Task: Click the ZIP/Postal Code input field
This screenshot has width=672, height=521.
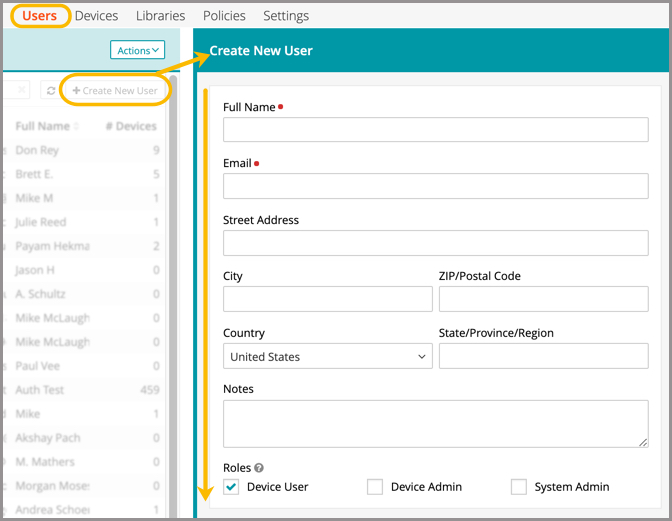Action: (x=543, y=299)
